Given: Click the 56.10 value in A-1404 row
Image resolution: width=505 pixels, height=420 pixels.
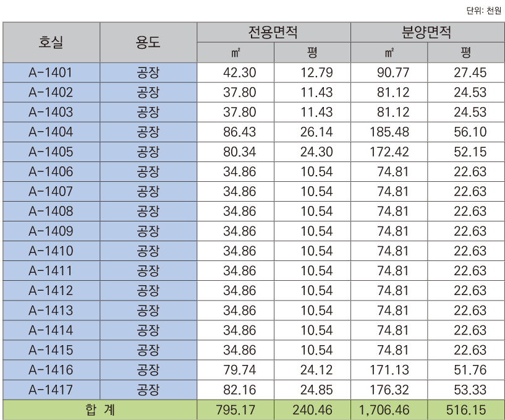Looking at the screenshot, I should point(470,132).
